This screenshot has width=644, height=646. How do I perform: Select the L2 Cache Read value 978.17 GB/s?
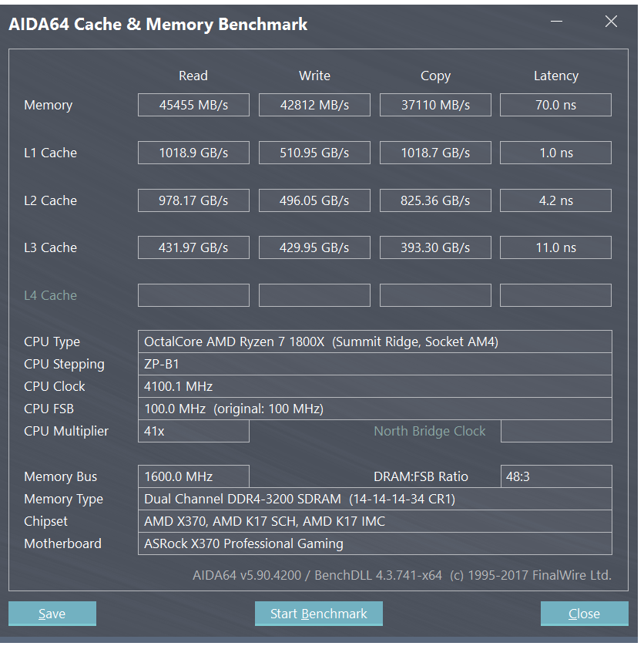(x=193, y=200)
